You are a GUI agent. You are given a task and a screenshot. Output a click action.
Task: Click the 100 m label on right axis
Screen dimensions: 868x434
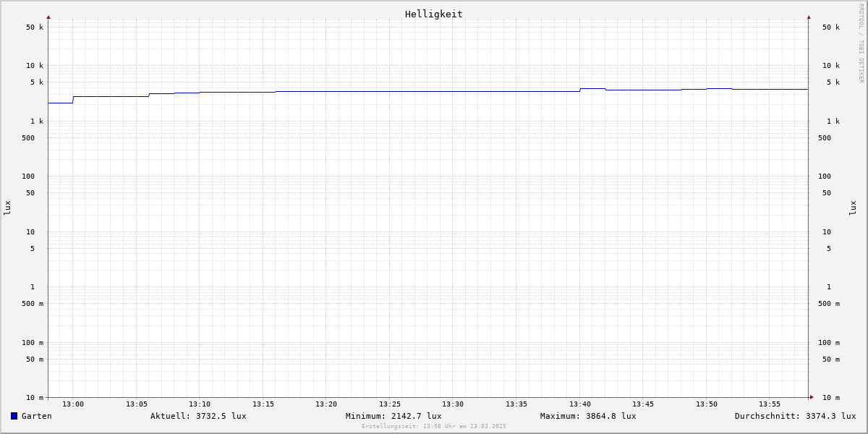coord(829,342)
